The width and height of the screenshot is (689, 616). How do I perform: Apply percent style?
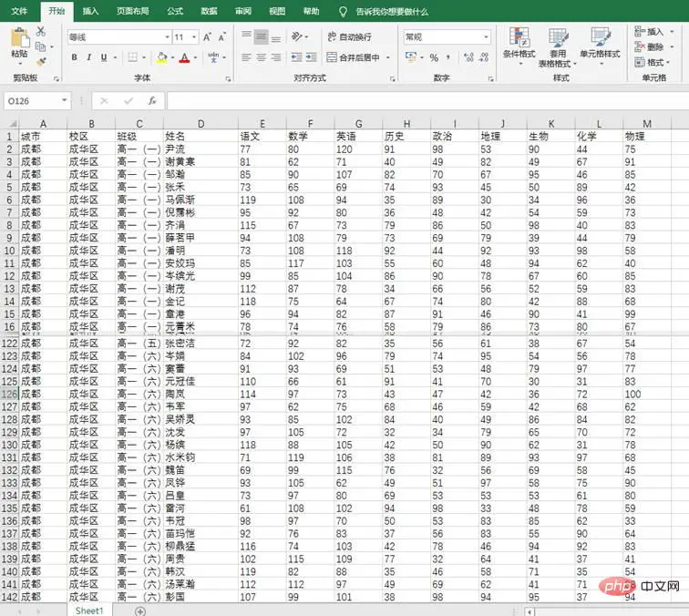[434, 57]
